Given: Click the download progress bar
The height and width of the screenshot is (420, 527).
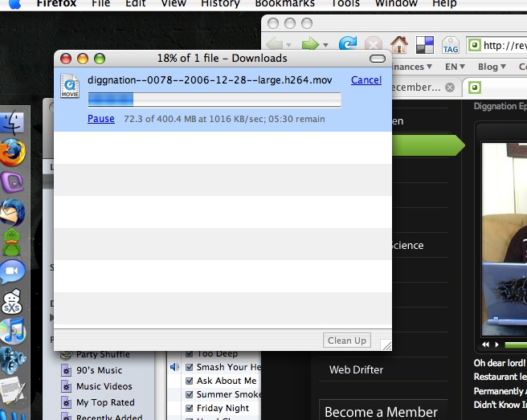Looking at the screenshot, I should (x=214, y=100).
